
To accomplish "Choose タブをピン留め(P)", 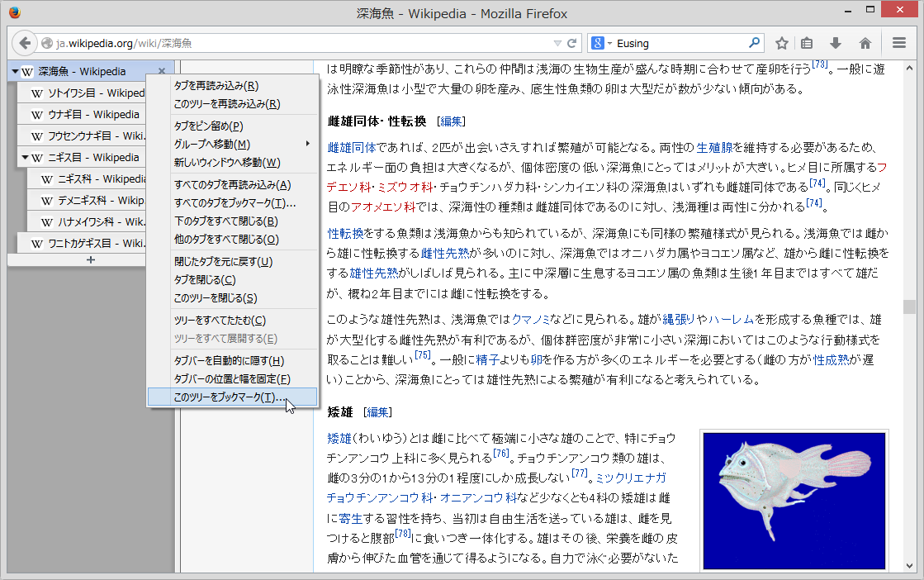I will click(x=232, y=126).
